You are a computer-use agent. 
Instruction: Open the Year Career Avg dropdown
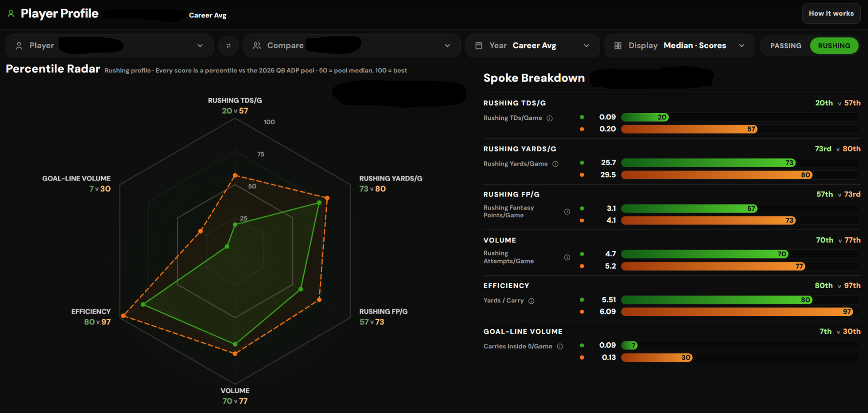coord(533,46)
